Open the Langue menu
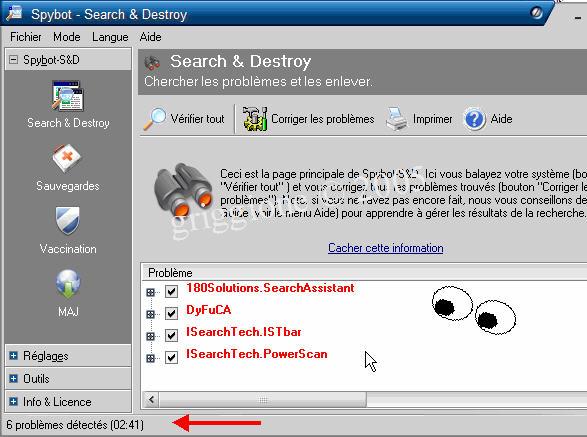This screenshot has height=437, width=587. click(110, 37)
